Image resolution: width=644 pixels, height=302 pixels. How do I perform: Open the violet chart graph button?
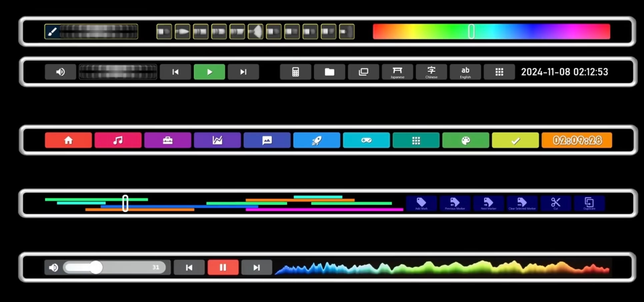pos(217,140)
